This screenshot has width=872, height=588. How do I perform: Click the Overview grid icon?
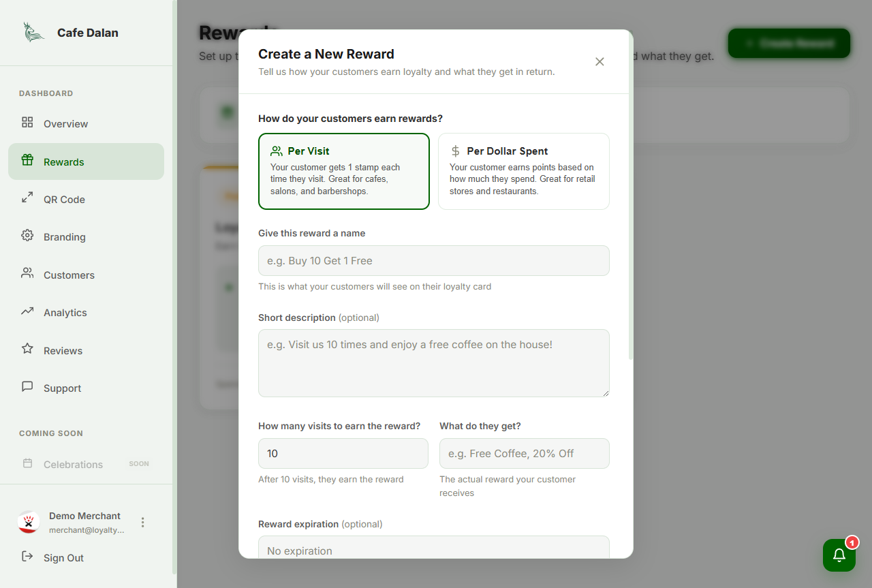point(27,123)
